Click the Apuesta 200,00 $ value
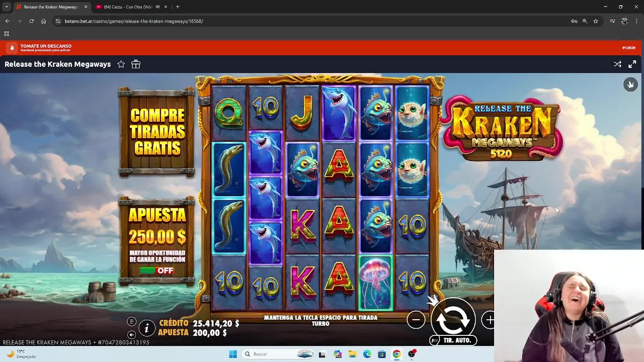Screen dimensions: 644x362 [x=210, y=333]
